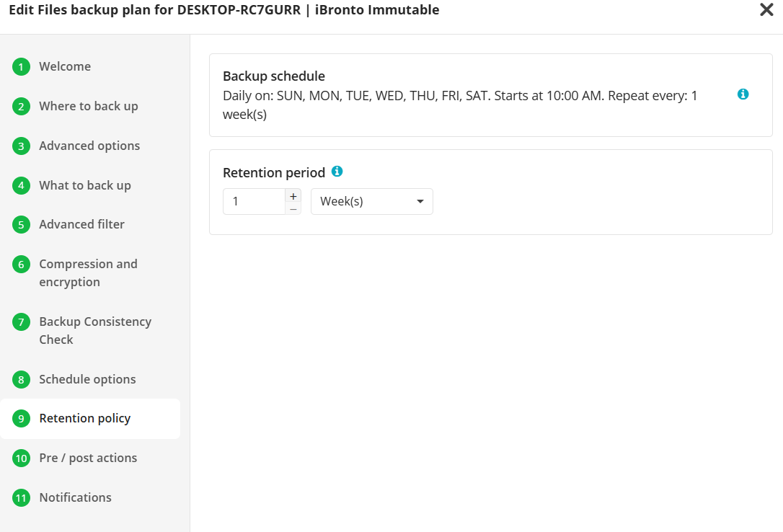
Task: Click the step 2 green number badge
Action: tap(21, 107)
